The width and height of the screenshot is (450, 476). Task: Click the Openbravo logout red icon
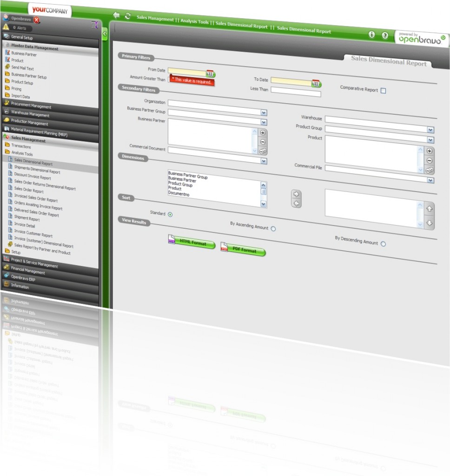pyautogui.click(x=37, y=20)
